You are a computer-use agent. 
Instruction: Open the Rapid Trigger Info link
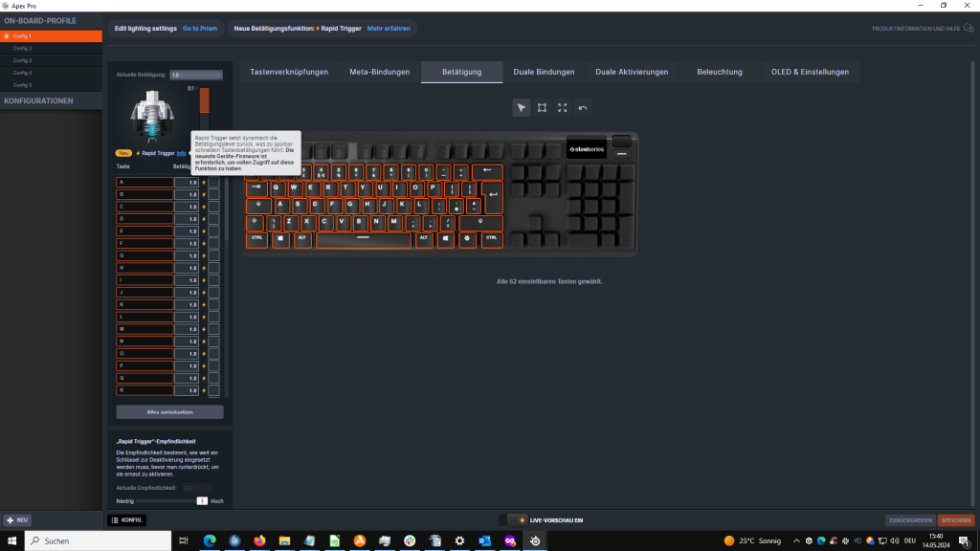coord(181,153)
